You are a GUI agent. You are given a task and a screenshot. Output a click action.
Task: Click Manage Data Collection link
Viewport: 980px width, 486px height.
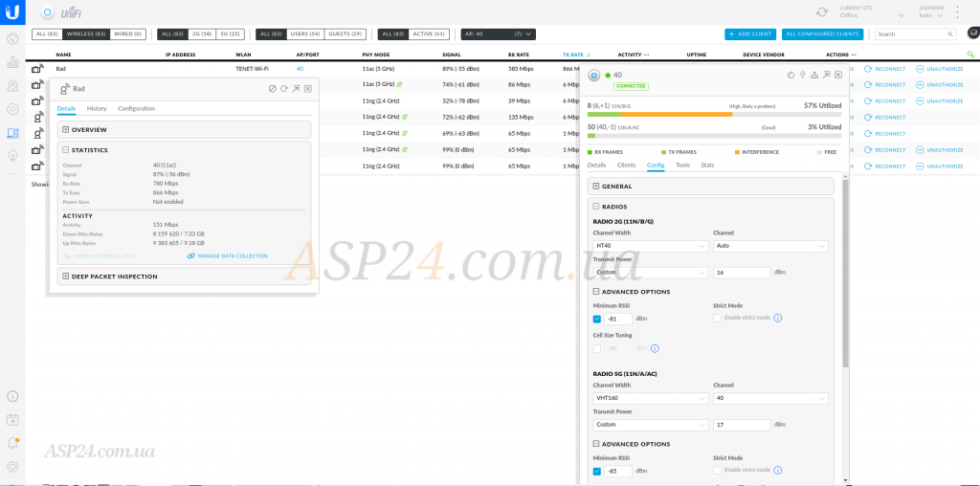click(x=228, y=256)
